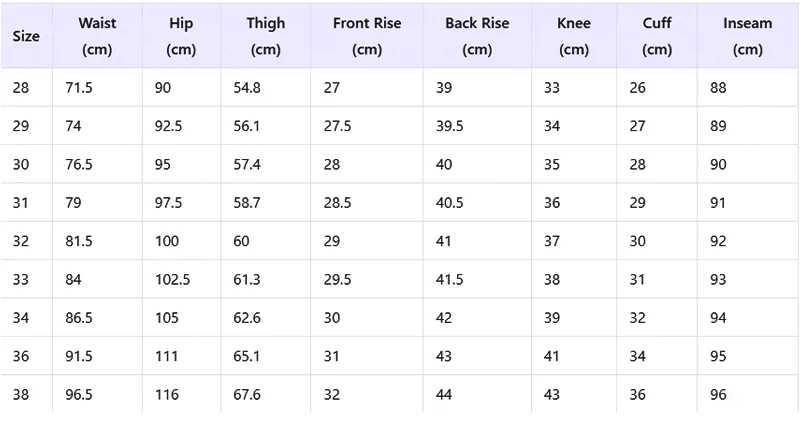The image size is (800, 426).
Task: Click the Waist (cm) column header
Action: (97, 36)
